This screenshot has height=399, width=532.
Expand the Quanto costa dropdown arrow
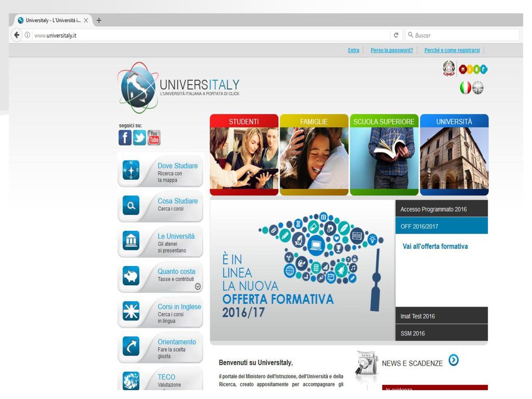(198, 287)
